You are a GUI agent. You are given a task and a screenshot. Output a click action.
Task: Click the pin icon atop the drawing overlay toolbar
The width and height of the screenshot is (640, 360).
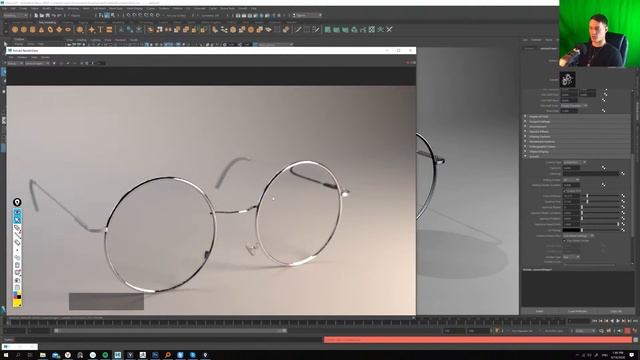[x=17, y=202]
